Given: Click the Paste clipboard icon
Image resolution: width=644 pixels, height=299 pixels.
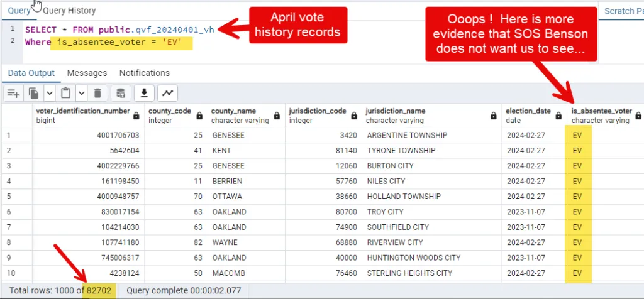Looking at the screenshot, I should point(66,94).
